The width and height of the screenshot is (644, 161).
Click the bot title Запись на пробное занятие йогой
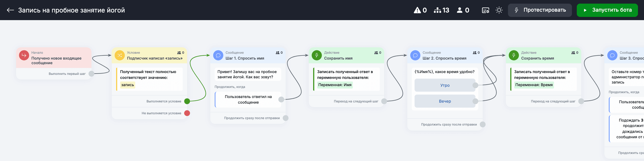pos(71,10)
